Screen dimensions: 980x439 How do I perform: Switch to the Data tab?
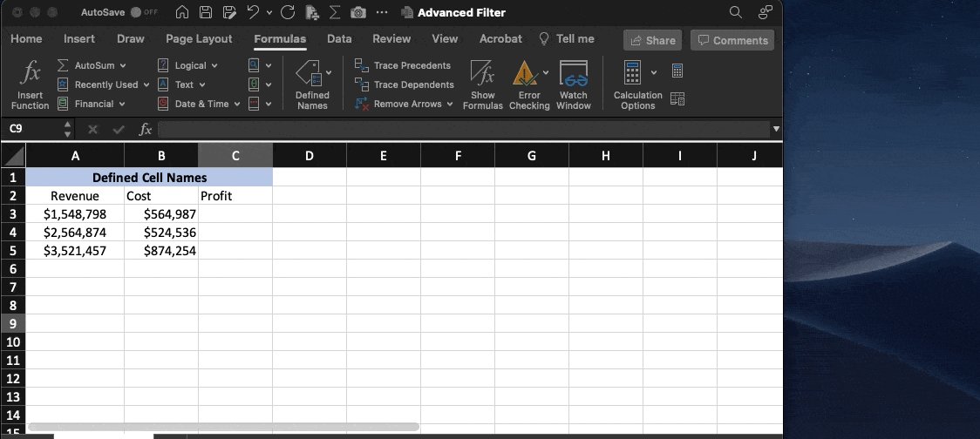pyautogui.click(x=339, y=38)
